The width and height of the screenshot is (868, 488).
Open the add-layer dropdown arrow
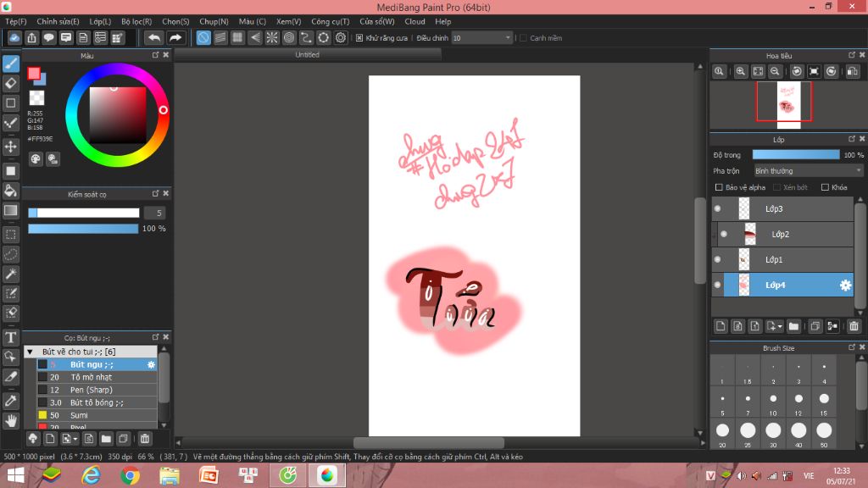tap(780, 326)
